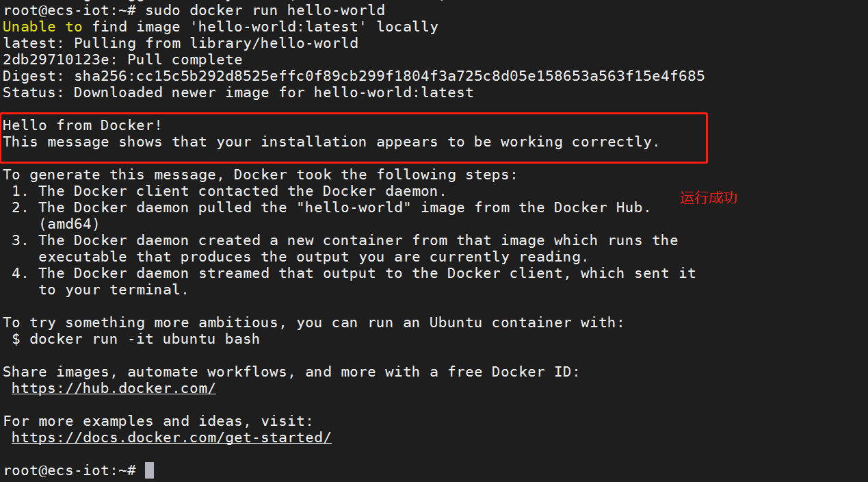Open the docs.docker.com get-started link
This screenshot has height=482, width=868.
tap(171, 437)
